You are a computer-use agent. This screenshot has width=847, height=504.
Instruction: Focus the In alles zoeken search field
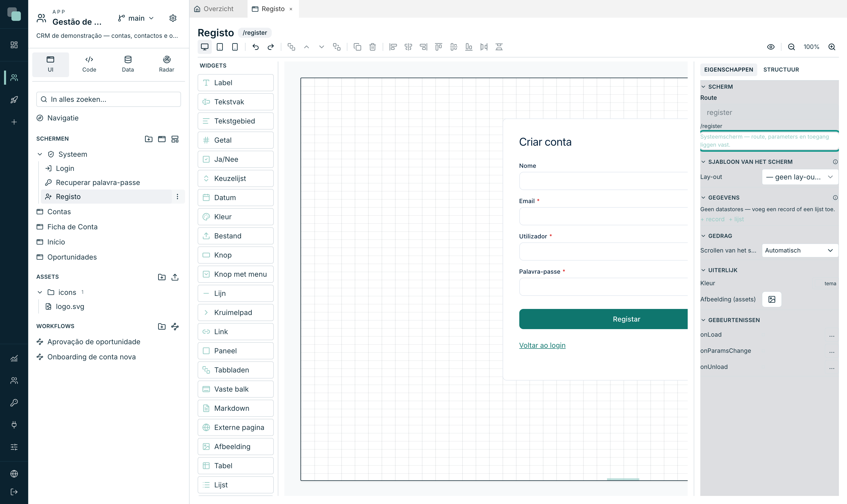click(108, 99)
